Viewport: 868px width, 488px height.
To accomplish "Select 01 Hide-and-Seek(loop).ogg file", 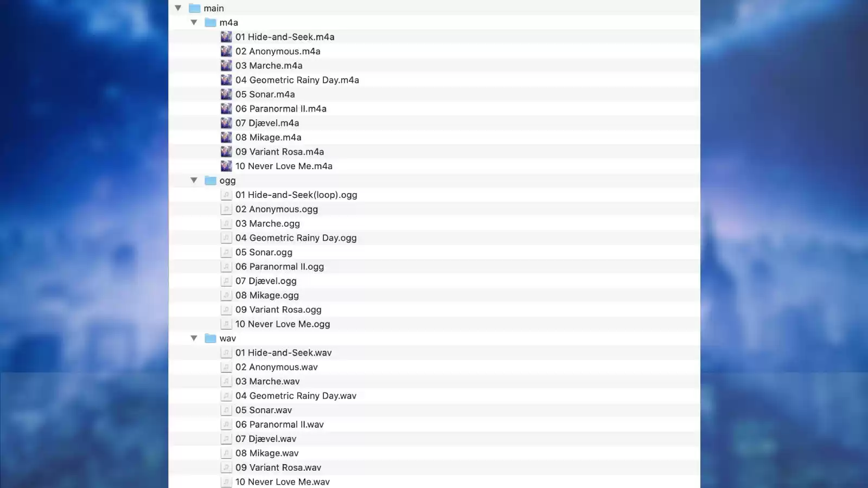I will (x=296, y=195).
